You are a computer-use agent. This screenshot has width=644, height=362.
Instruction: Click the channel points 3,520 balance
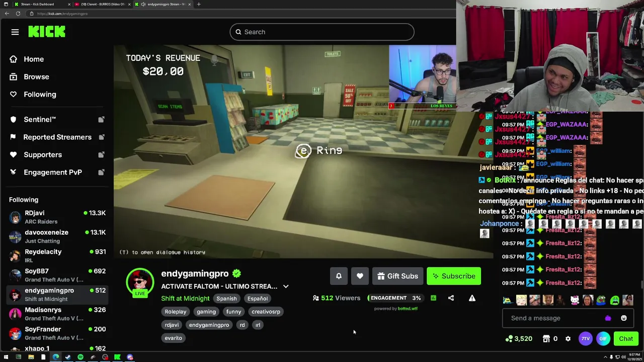tap(519, 339)
